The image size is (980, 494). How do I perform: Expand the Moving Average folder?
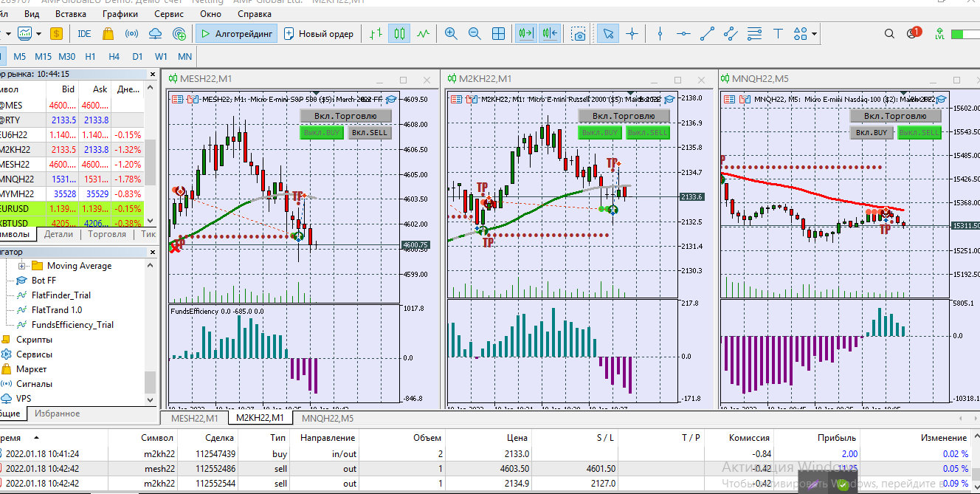pos(21,266)
